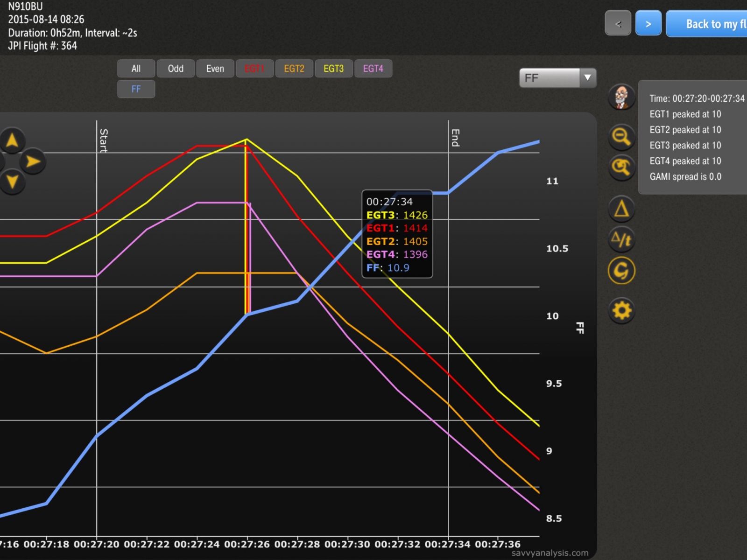747x560 pixels.
Task: Click the up arrow pan button
Action: tap(12, 140)
